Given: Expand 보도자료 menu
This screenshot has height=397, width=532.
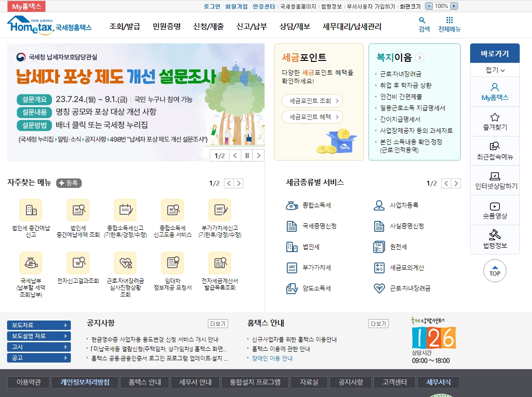Looking at the screenshot, I should [39, 325].
